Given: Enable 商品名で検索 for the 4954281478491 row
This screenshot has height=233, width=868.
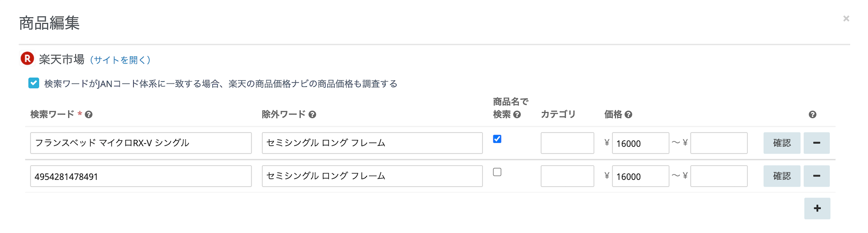Looking at the screenshot, I should tap(497, 172).
